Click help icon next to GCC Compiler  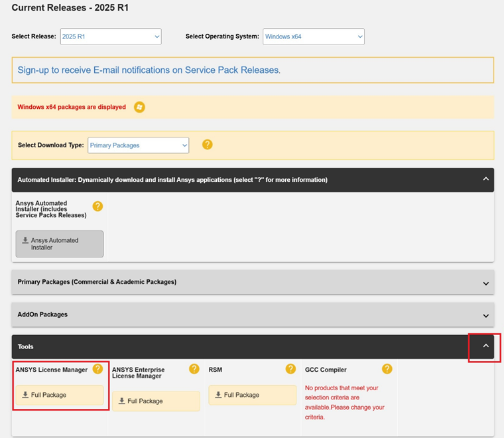pyautogui.click(x=387, y=369)
